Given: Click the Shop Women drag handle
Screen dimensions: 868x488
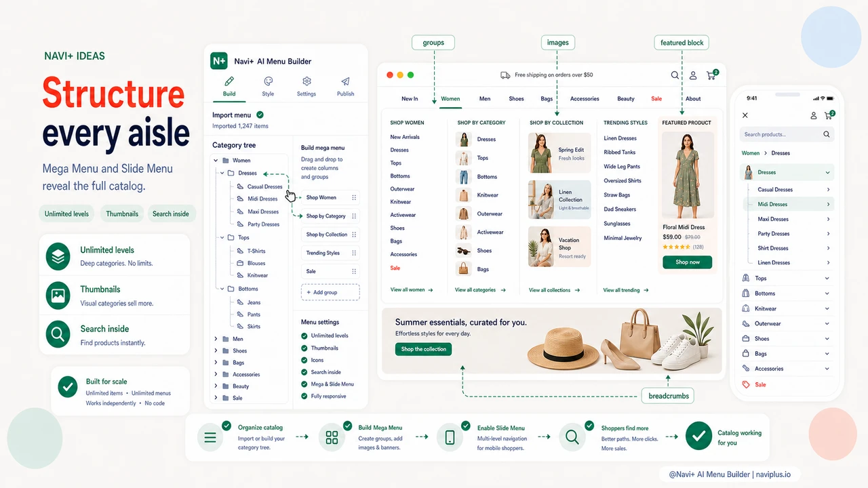Looking at the screenshot, I should [x=354, y=198].
